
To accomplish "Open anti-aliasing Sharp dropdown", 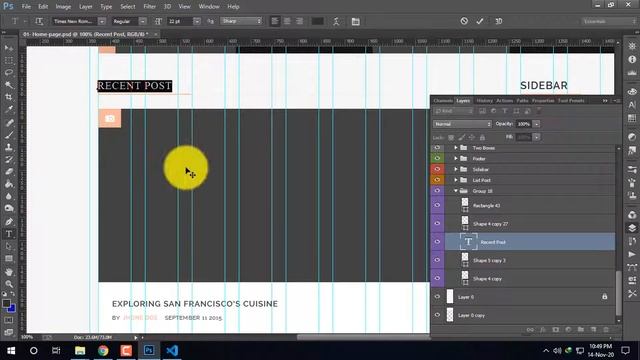I will pos(242,21).
